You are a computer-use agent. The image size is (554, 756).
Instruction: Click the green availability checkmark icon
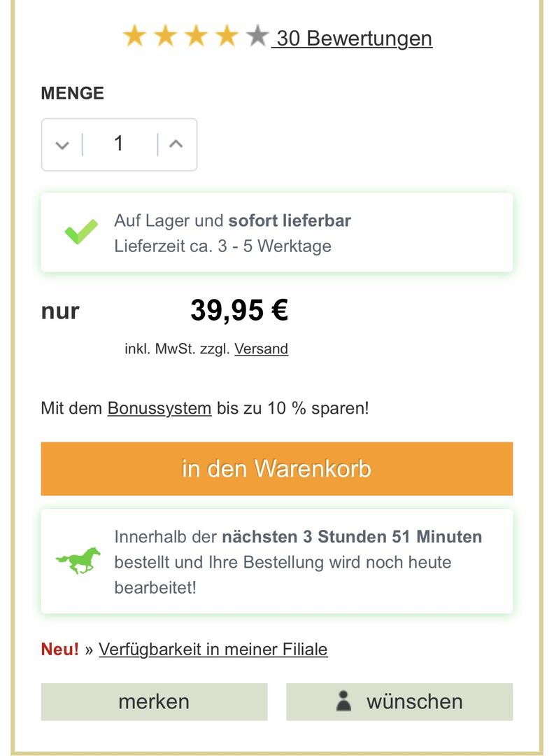click(81, 232)
